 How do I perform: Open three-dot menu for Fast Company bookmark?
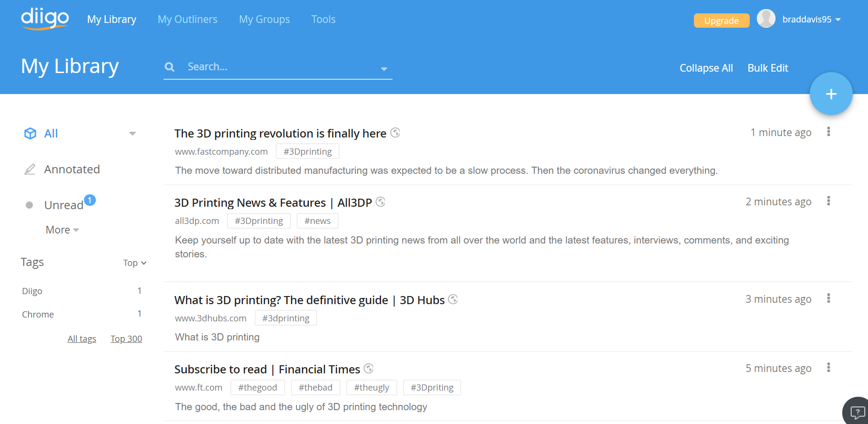[828, 132]
